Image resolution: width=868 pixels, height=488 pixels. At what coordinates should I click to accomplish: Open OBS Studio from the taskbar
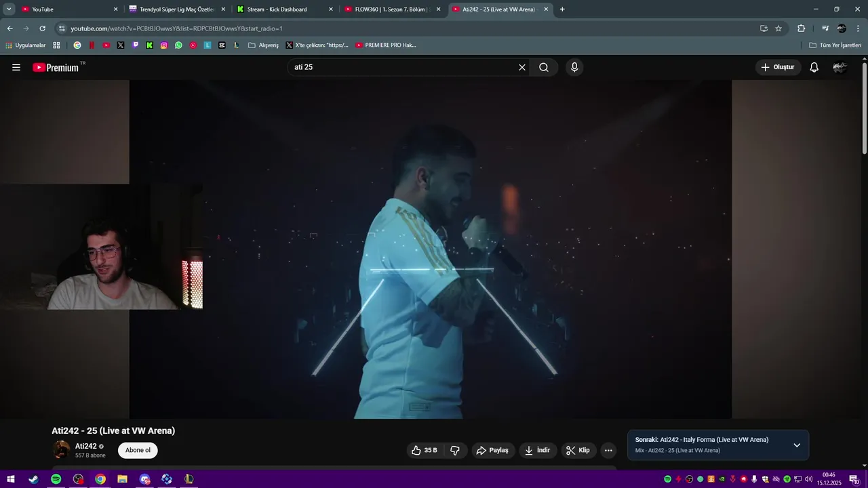tap(78, 479)
